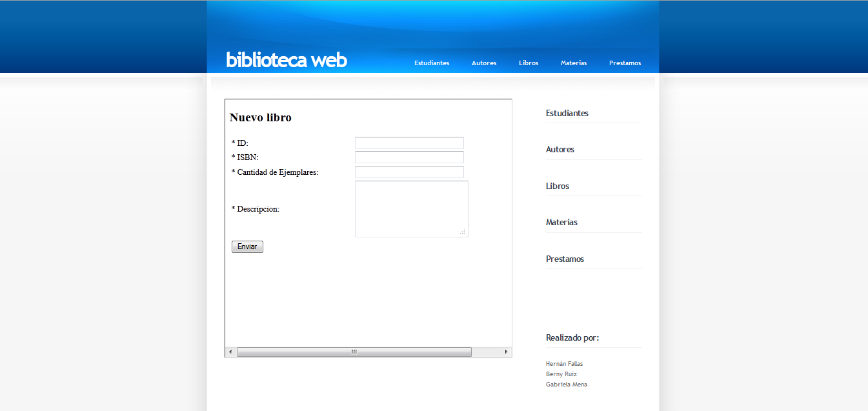Open Materias from the top navigation
The width and height of the screenshot is (868, 411).
click(573, 63)
